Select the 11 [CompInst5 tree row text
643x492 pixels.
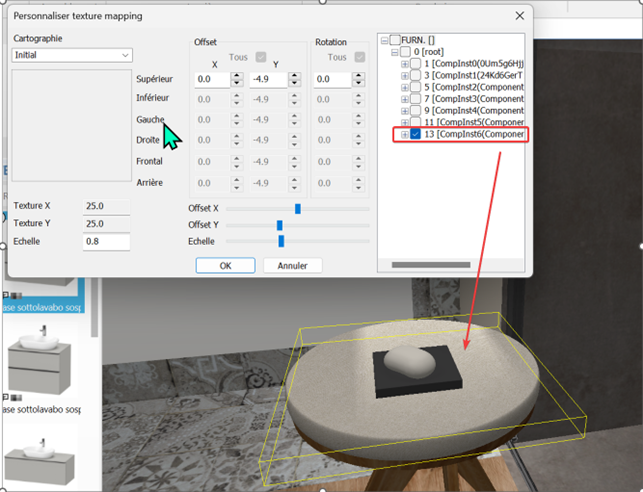tap(474, 122)
